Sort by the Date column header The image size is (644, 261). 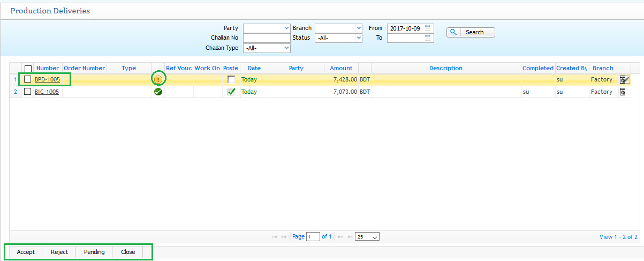[x=254, y=68]
